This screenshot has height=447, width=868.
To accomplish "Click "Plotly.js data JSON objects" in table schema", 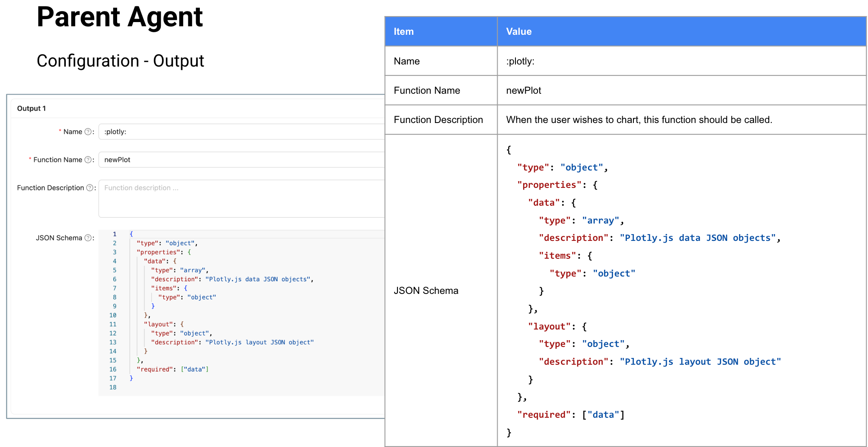I will click(698, 238).
